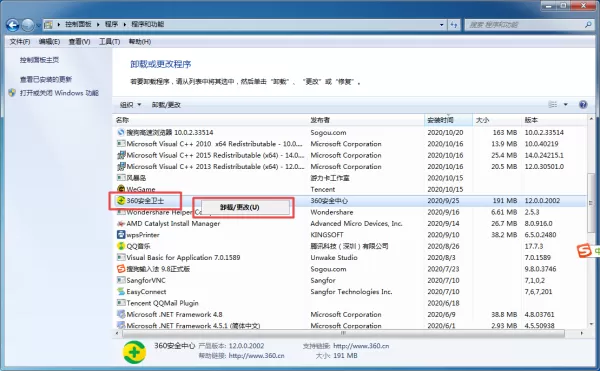Click the Back navigation arrow

point(12,25)
